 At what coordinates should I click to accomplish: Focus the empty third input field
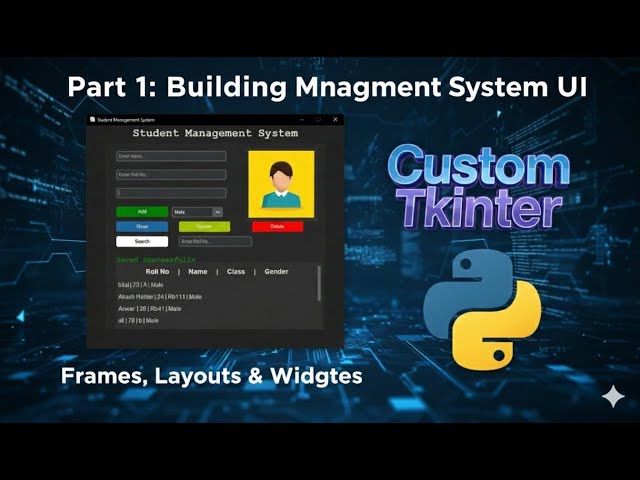[171, 193]
